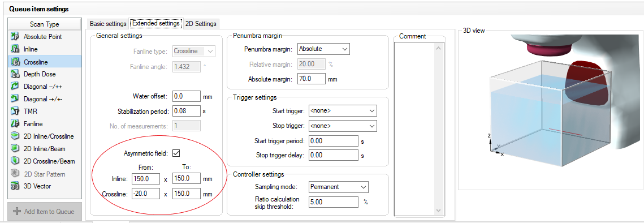The image size is (644, 223).
Task: Click the Scan Type header button
Action: [44, 24]
